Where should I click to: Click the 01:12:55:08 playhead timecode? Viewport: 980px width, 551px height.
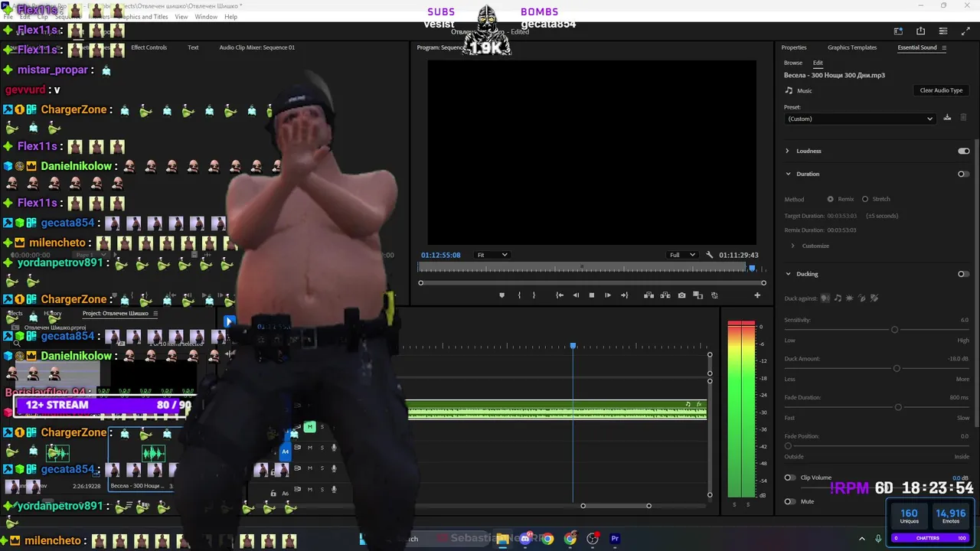pyautogui.click(x=441, y=255)
